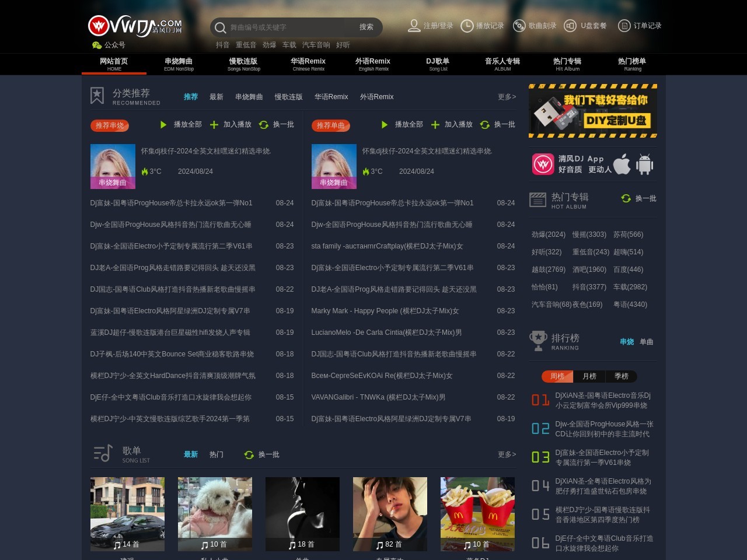Click 更多> in the 歌单 section
The width and height of the screenshot is (747, 560).
(505, 454)
